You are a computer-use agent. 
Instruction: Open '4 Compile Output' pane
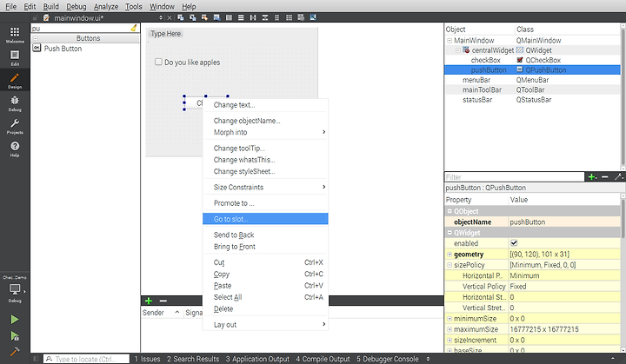323,359
